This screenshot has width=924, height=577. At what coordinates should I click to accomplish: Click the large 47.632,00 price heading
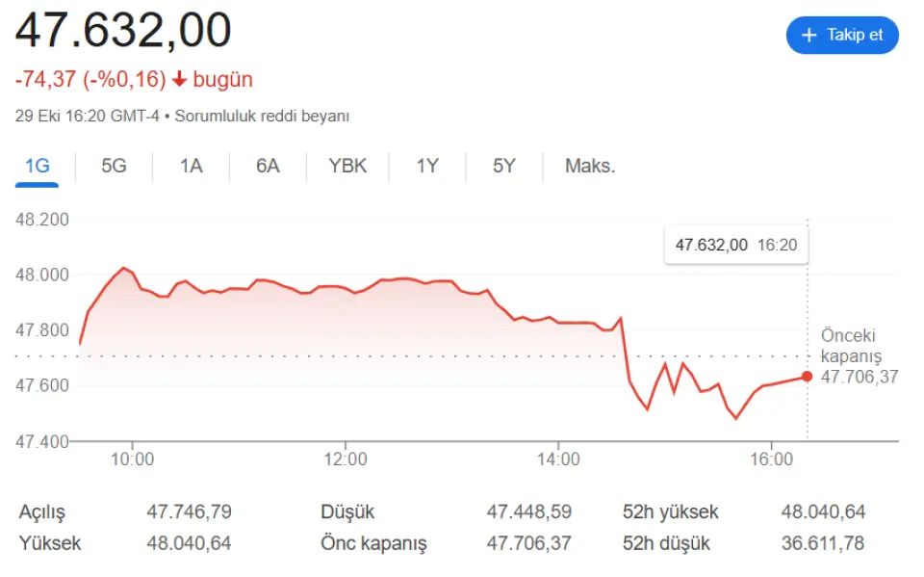pos(123,31)
